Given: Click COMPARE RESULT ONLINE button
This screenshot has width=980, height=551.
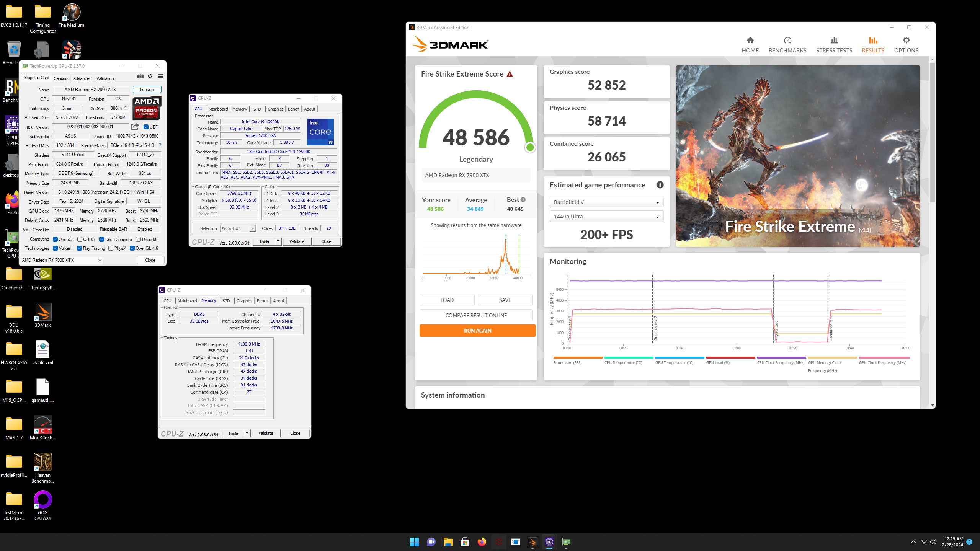Looking at the screenshot, I should pos(476,315).
